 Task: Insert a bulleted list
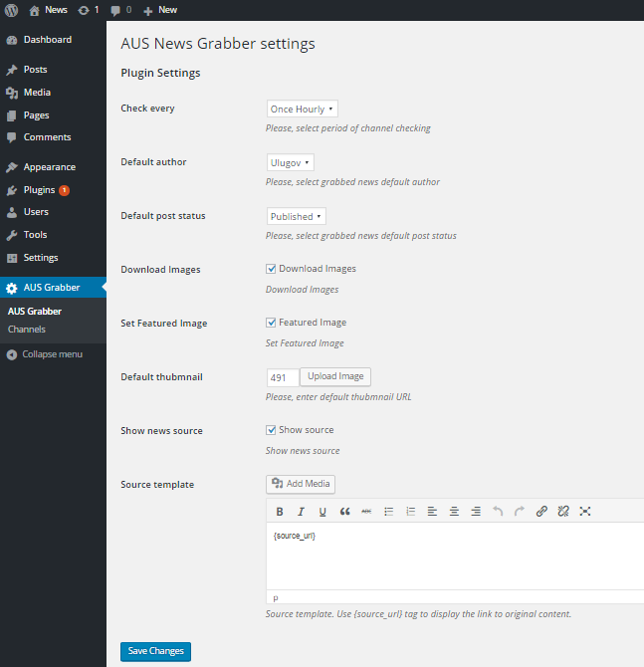click(389, 512)
